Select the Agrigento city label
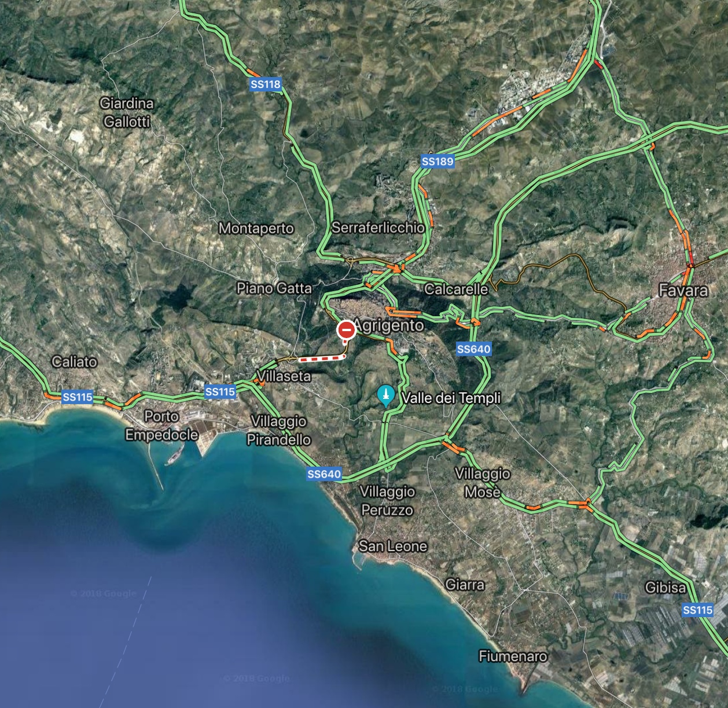The width and height of the screenshot is (728, 708). tap(388, 325)
